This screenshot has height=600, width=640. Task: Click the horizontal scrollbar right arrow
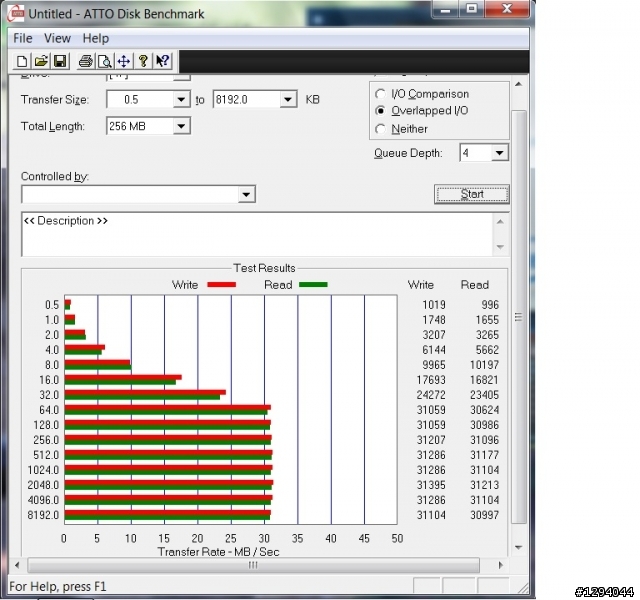coord(500,565)
